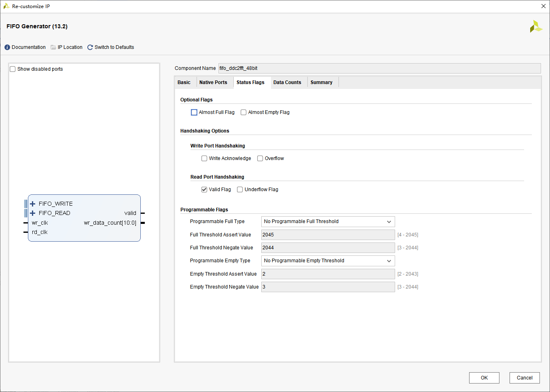Toggle the Show disabled ports checkbox

[x=13, y=69]
